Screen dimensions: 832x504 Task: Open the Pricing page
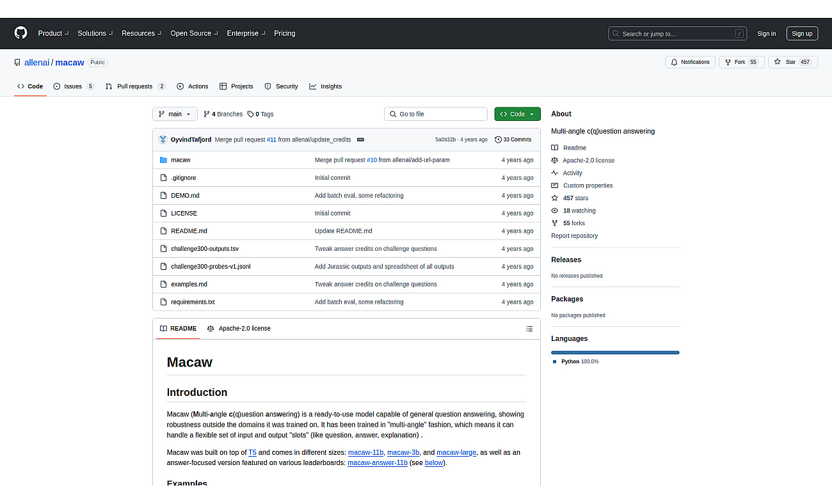tap(285, 33)
